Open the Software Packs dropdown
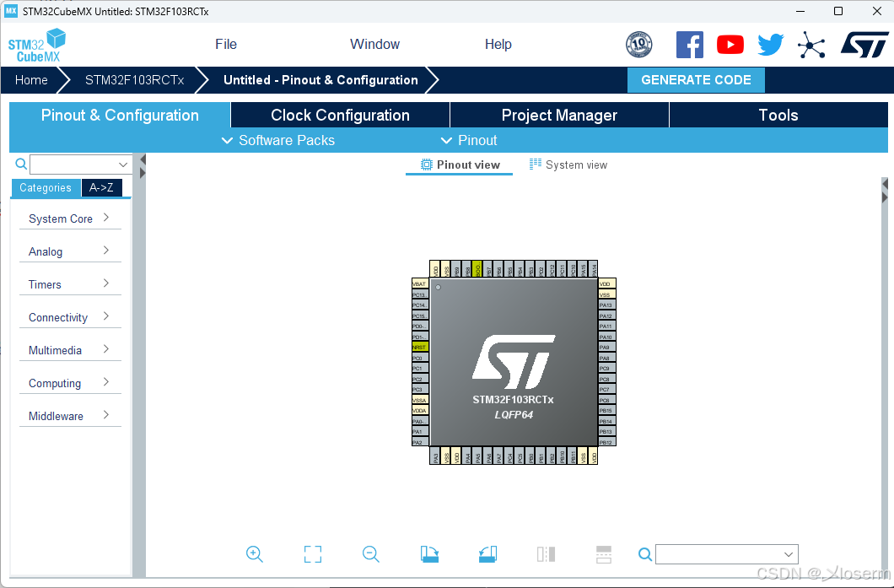 278,140
